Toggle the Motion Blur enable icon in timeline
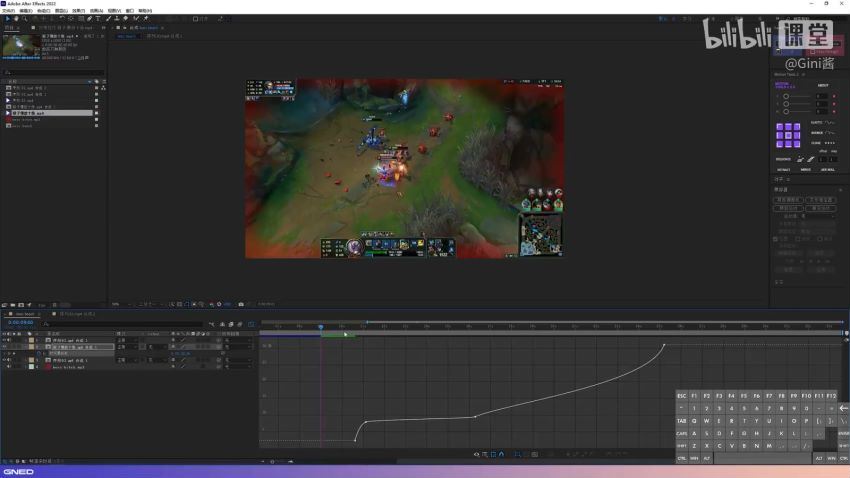 point(240,324)
